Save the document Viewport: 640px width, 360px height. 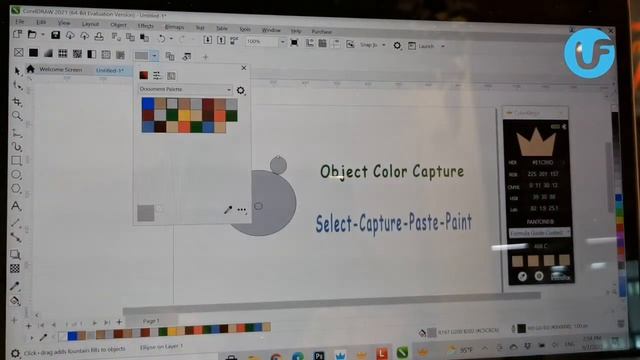(x=56, y=35)
